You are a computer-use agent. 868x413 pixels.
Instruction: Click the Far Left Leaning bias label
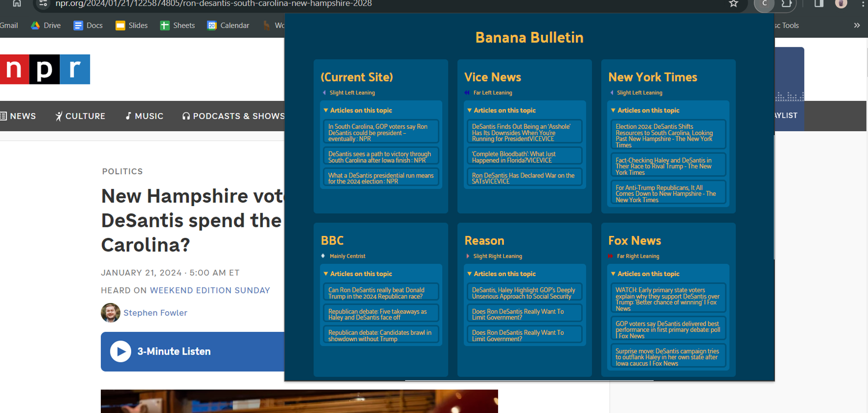(x=492, y=93)
